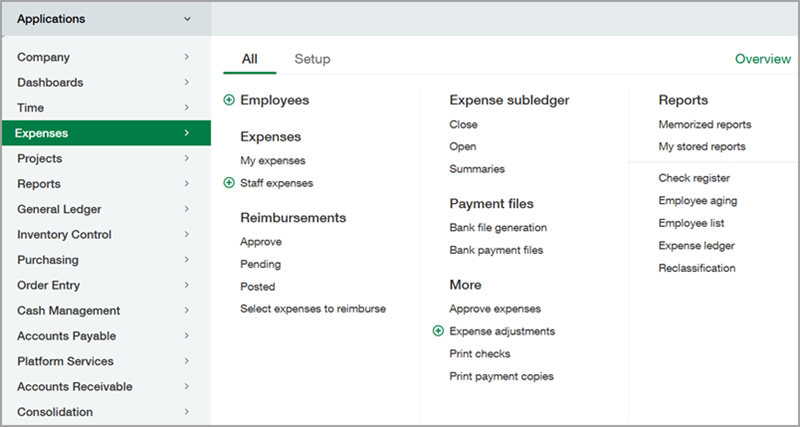Expand the Cash Management submenu arrow
The width and height of the screenshot is (800, 427).
(x=186, y=311)
